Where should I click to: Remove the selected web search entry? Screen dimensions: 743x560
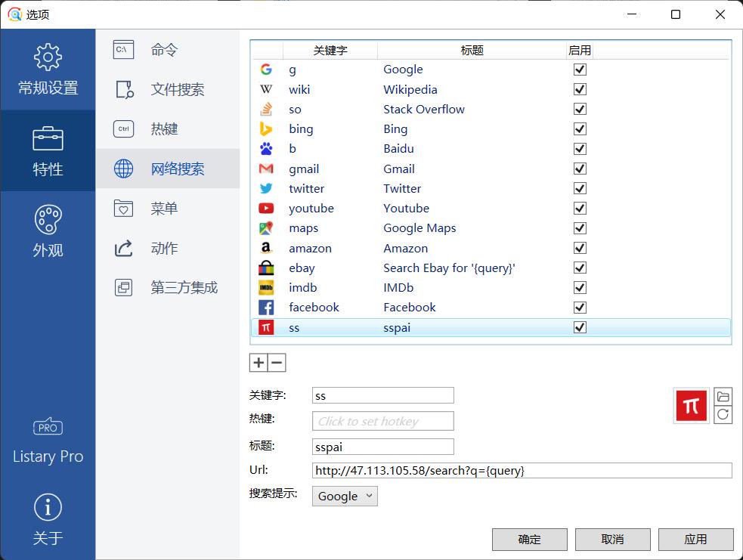click(x=277, y=363)
